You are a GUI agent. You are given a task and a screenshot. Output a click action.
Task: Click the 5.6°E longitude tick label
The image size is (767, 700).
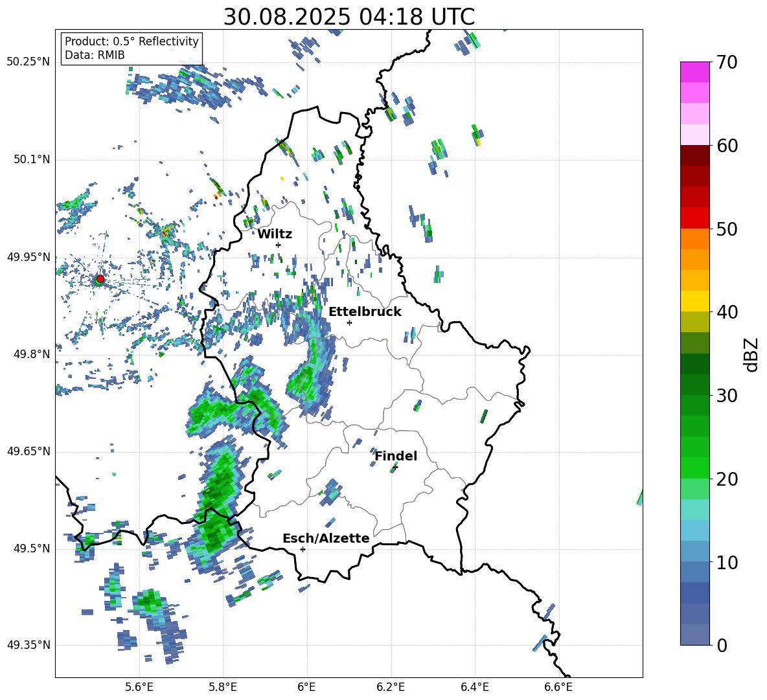click(139, 687)
